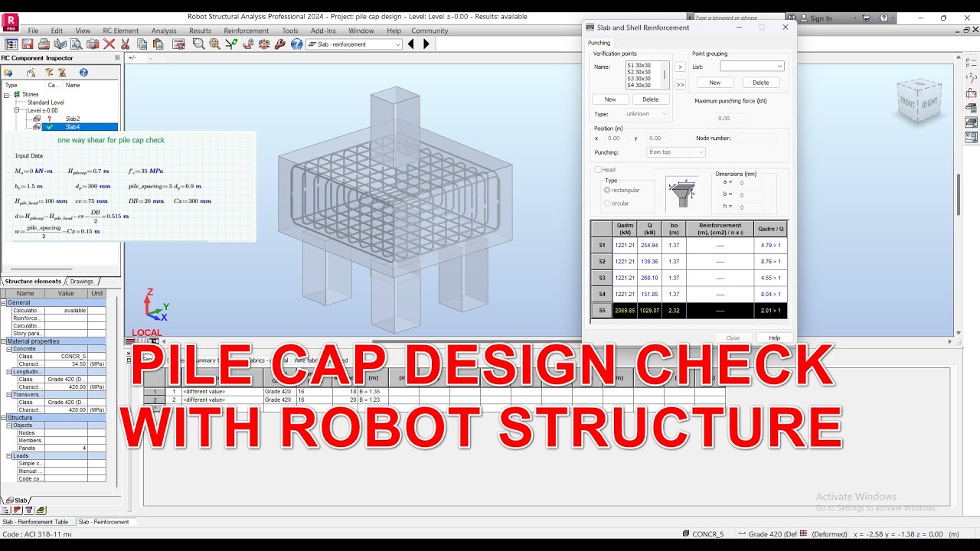The width and height of the screenshot is (980, 551).
Task: Select S5 row in punching results table
Action: [x=689, y=311]
